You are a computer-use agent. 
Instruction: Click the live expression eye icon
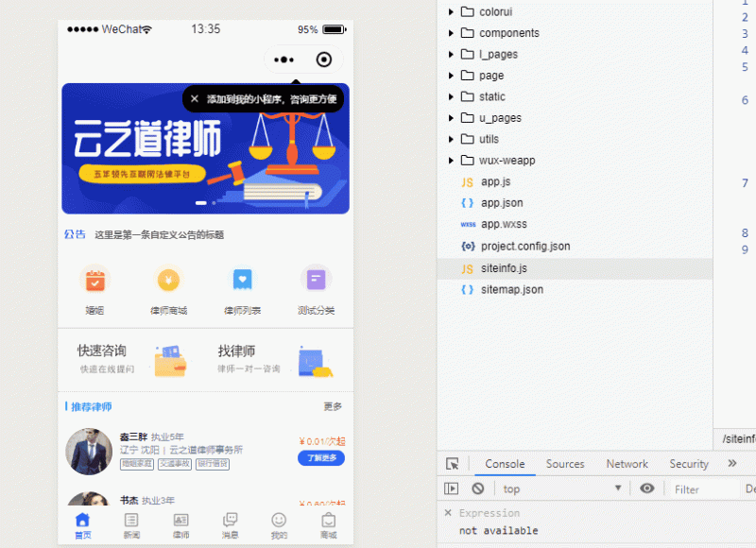646,488
